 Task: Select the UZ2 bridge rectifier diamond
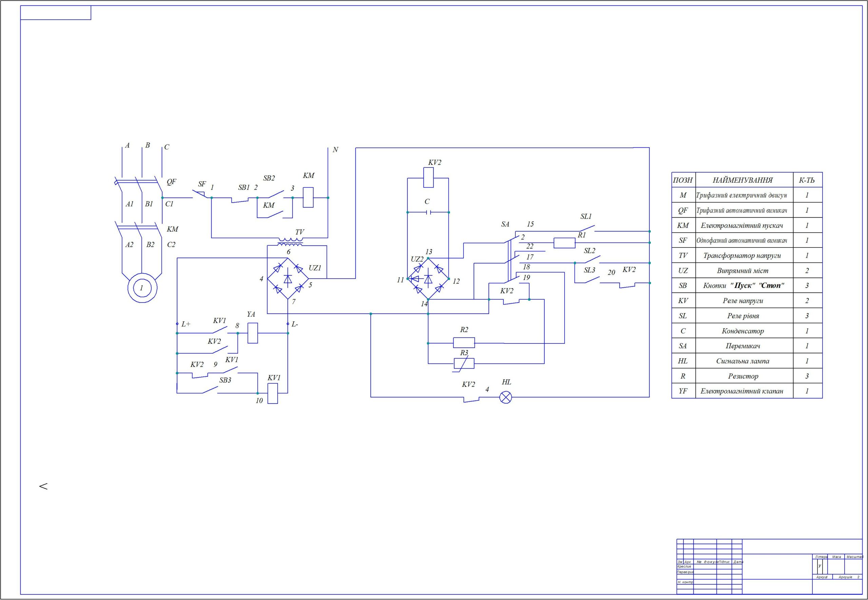coord(428,279)
